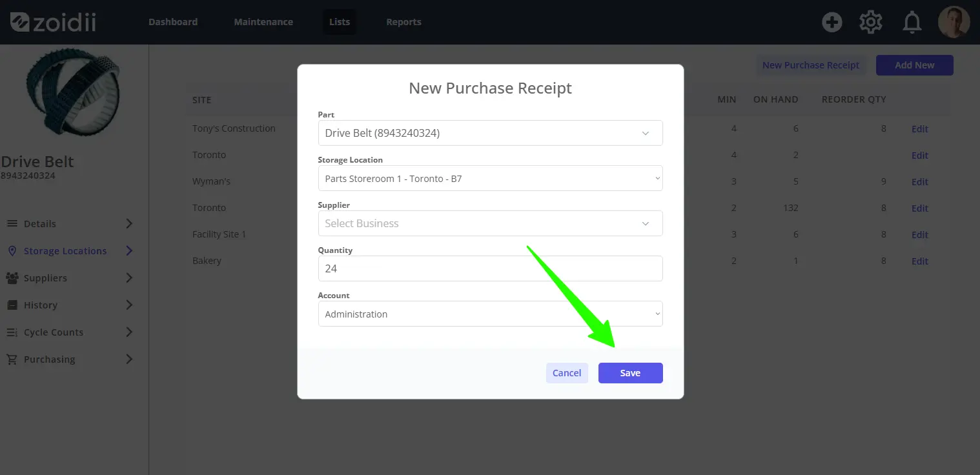This screenshot has width=980, height=475.
Task: Open Purchasing in the sidebar
Action: coord(50,359)
